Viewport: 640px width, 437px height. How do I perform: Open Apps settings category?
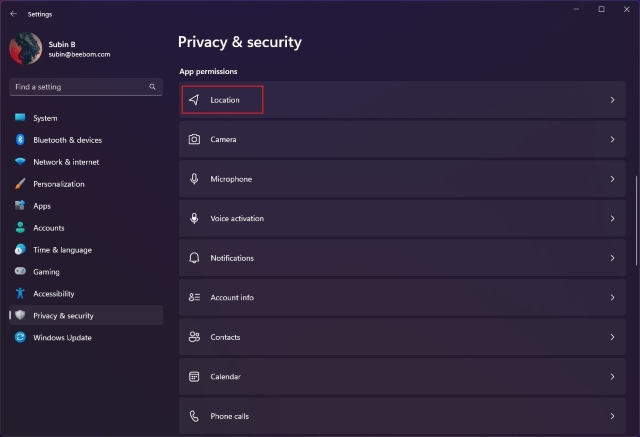tap(86, 206)
